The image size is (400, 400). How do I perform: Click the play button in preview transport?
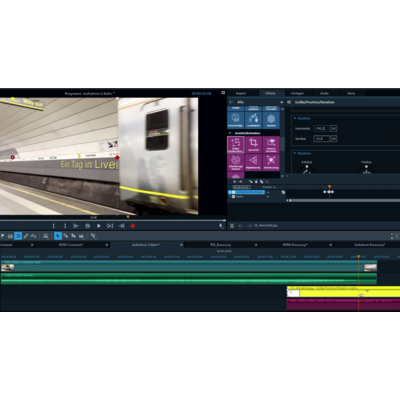coord(99,226)
